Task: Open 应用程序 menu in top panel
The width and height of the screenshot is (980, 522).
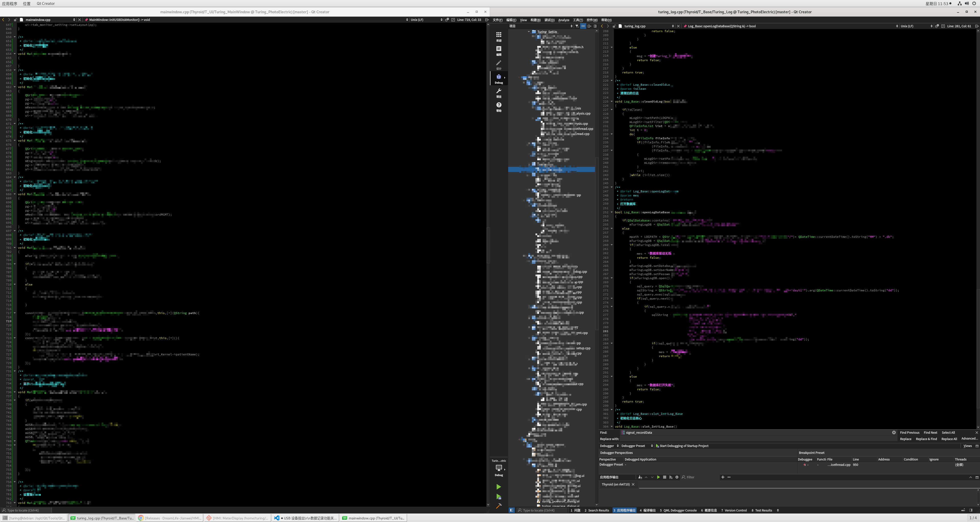Action: (x=9, y=3)
